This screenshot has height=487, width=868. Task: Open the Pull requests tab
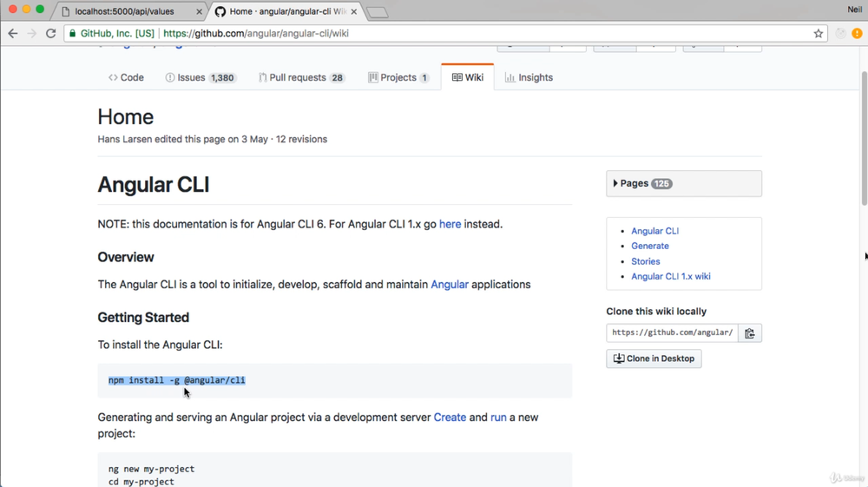click(301, 77)
